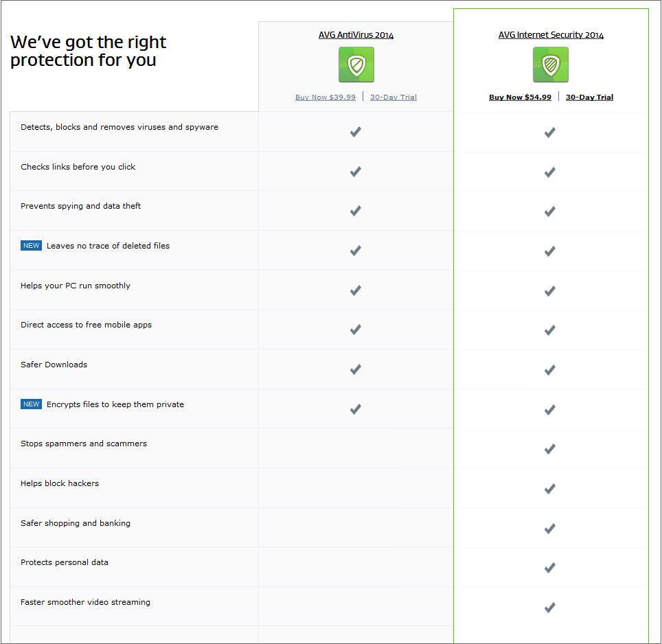Click AntiVirus checkmark for Prevents spying and data theft

(356, 211)
